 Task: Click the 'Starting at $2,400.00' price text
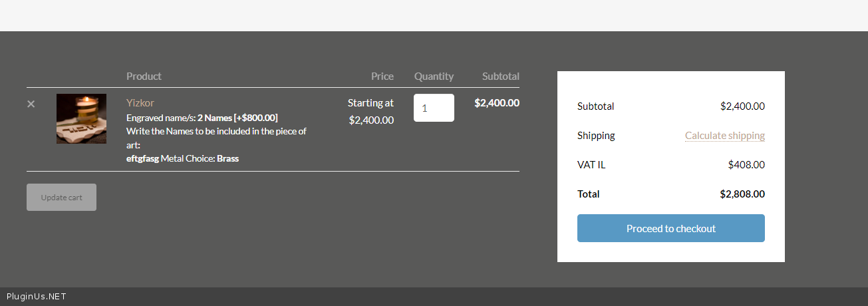click(370, 112)
